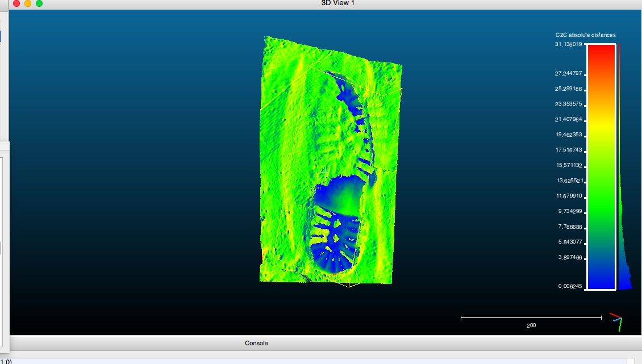Click the C2C absolute distances scale title
Screen dimensions: 642x364
[x=585, y=35]
